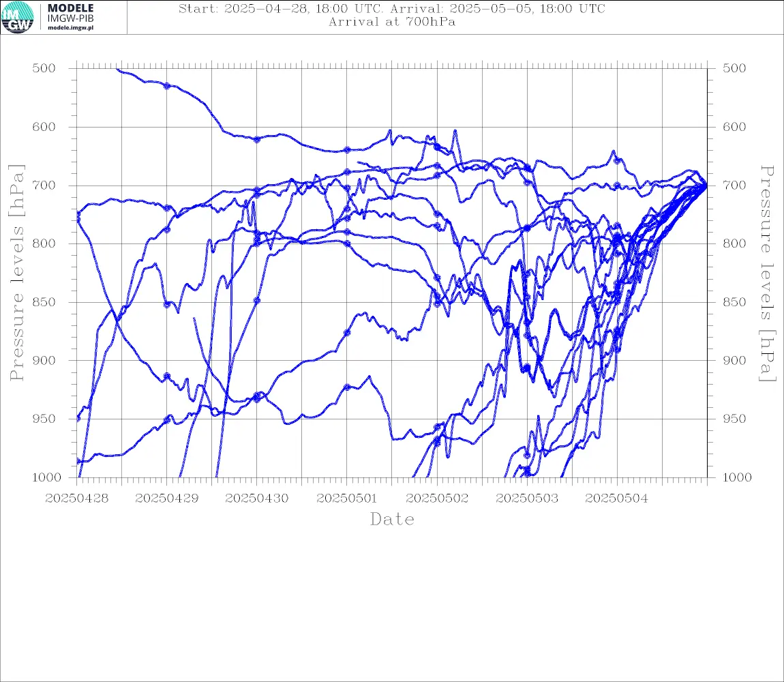Click the 20250503 date label

click(527, 499)
